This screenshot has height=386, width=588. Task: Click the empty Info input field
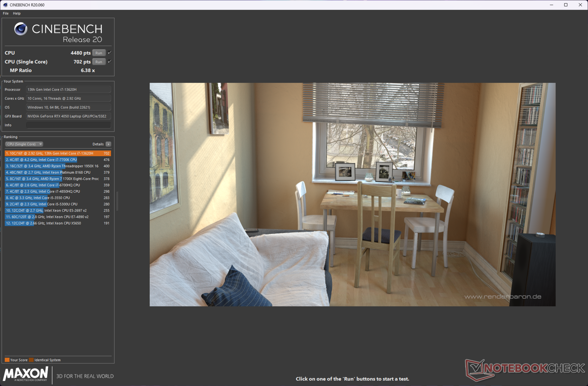tap(68, 125)
